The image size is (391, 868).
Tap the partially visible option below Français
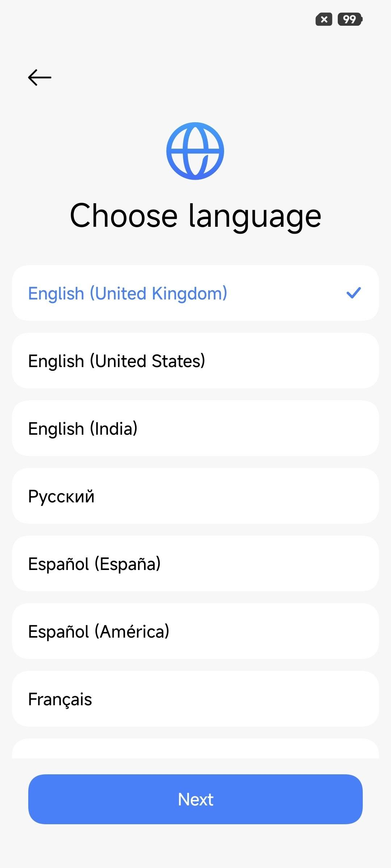coord(195,749)
